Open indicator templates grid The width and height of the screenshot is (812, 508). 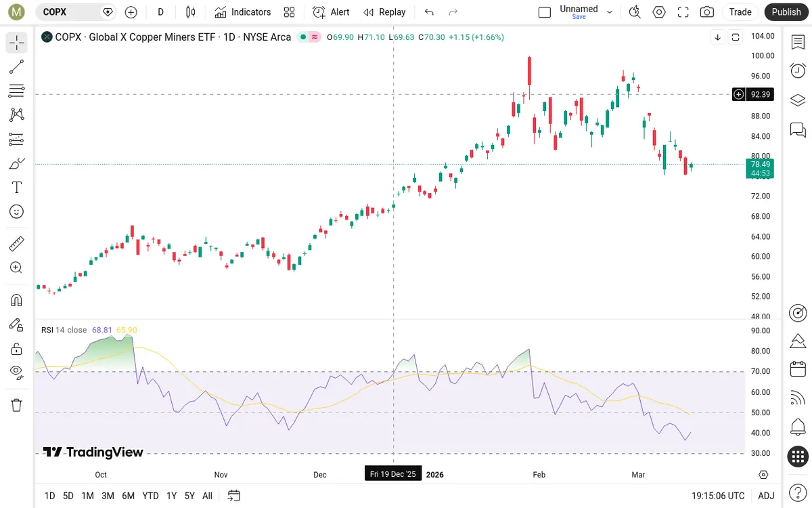290,12
